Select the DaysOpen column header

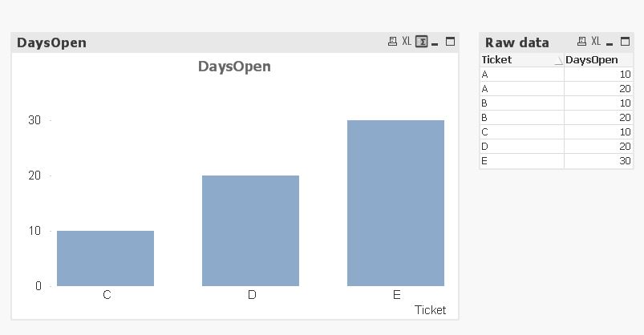click(592, 60)
